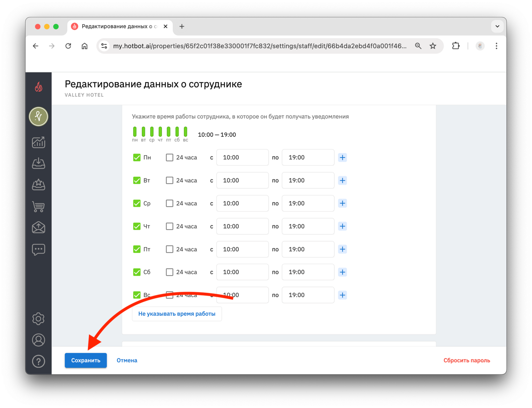Open the browser extensions puzzle icon
Image resolution: width=532 pixels, height=408 pixels.
click(x=456, y=46)
